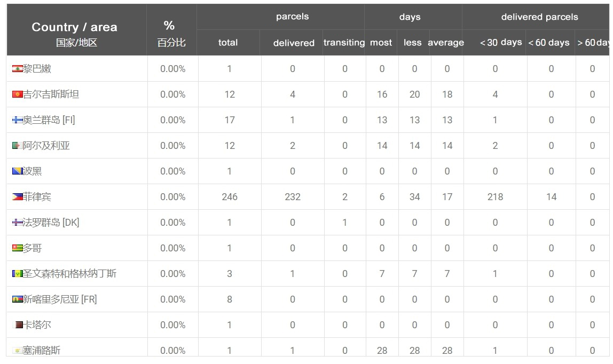Open the 菲律宾 country row name
Screen dimensions: 613x364
[x=37, y=197]
